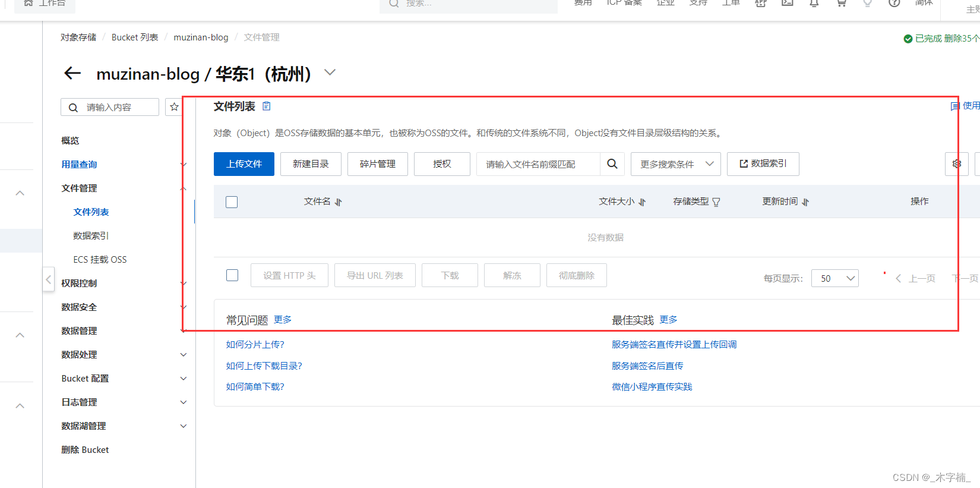The height and width of the screenshot is (488, 980).
Task: Click the 碎片管理 button
Action: (378, 164)
